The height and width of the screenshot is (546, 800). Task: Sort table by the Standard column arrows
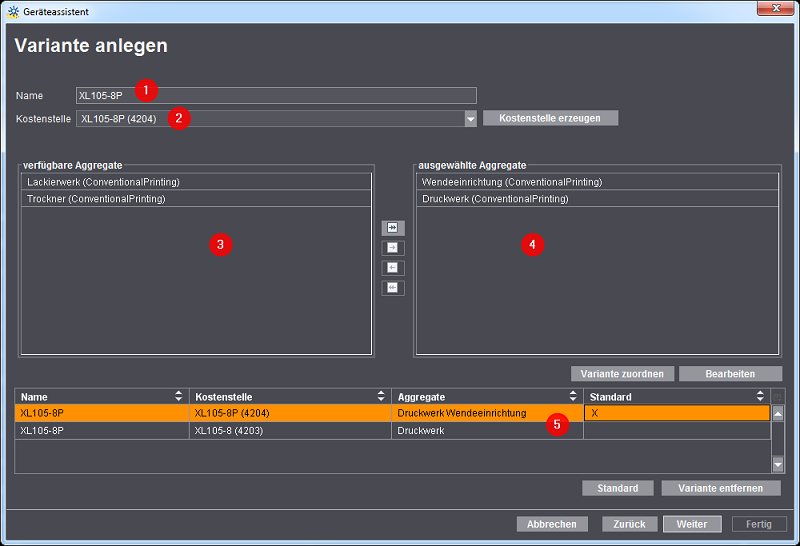(762, 397)
